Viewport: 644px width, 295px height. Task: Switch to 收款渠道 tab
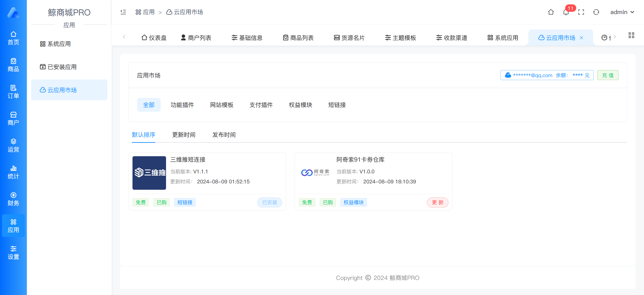[451, 38]
